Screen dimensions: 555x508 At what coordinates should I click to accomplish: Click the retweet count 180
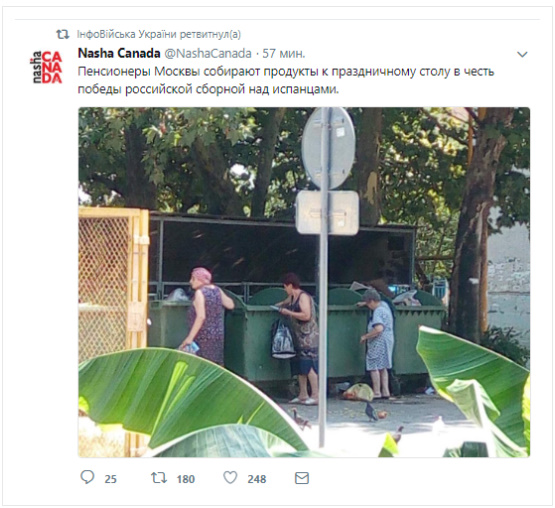(x=186, y=479)
